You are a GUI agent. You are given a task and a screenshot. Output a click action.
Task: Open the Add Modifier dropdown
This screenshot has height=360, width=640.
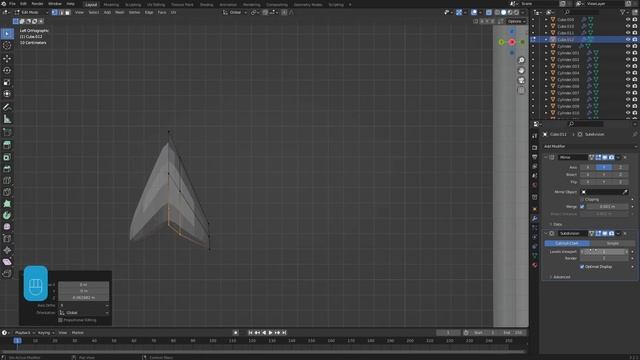coord(589,146)
